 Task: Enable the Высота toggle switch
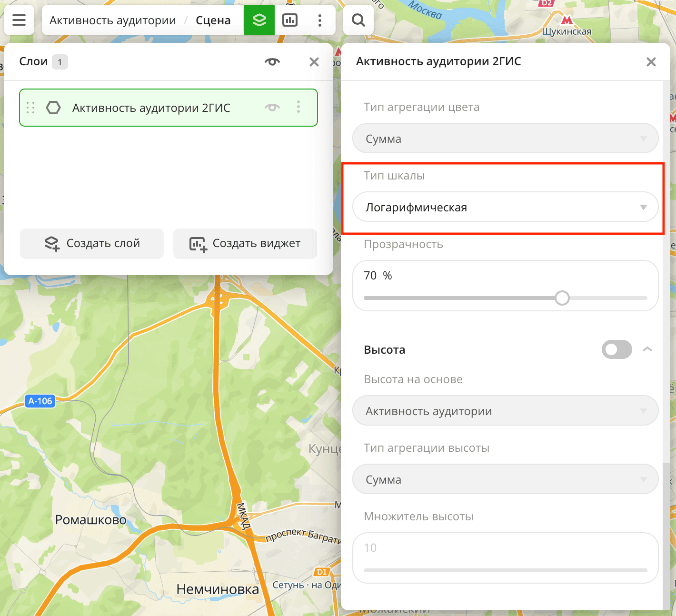[616, 349]
